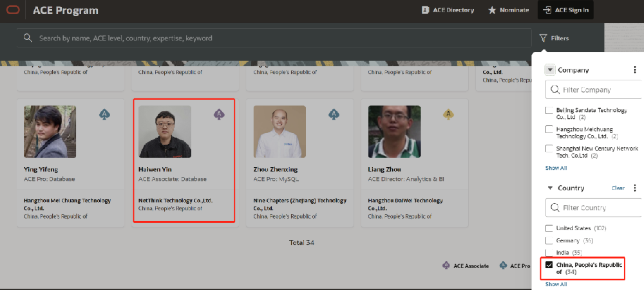
Task: Collapse the Company filter section
Action: [550, 70]
